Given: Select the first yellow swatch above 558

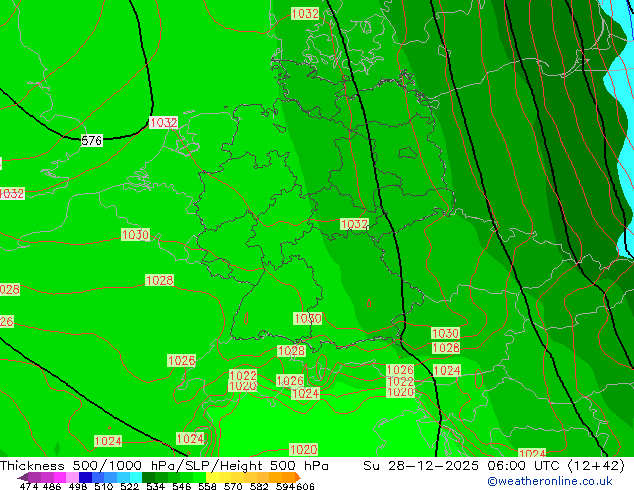Looking at the screenshot, I should pyautogui.click(x=212, y=477).
